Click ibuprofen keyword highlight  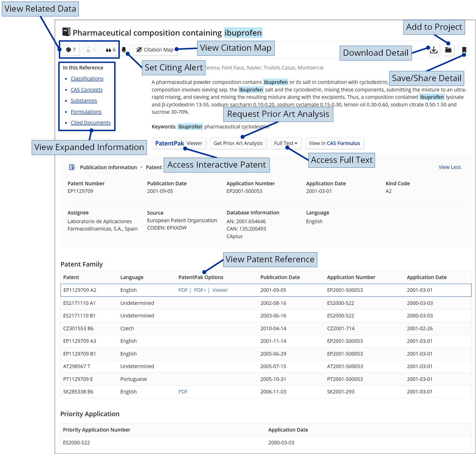190,127
